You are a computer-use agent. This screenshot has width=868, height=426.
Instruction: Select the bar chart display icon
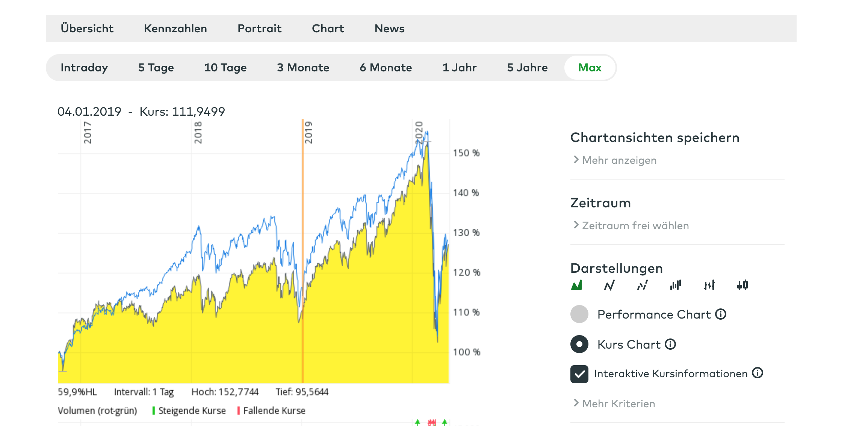[676, 285]
